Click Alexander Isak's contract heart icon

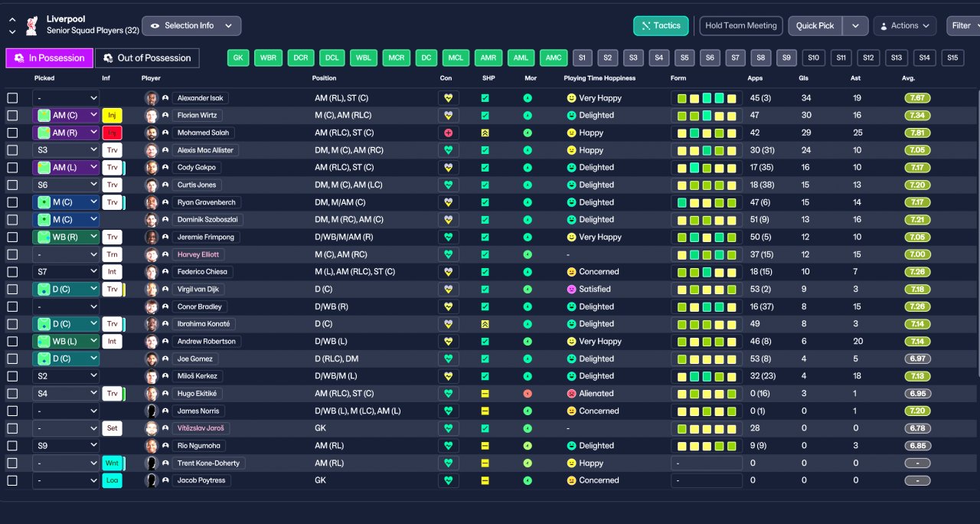[448, 98]
